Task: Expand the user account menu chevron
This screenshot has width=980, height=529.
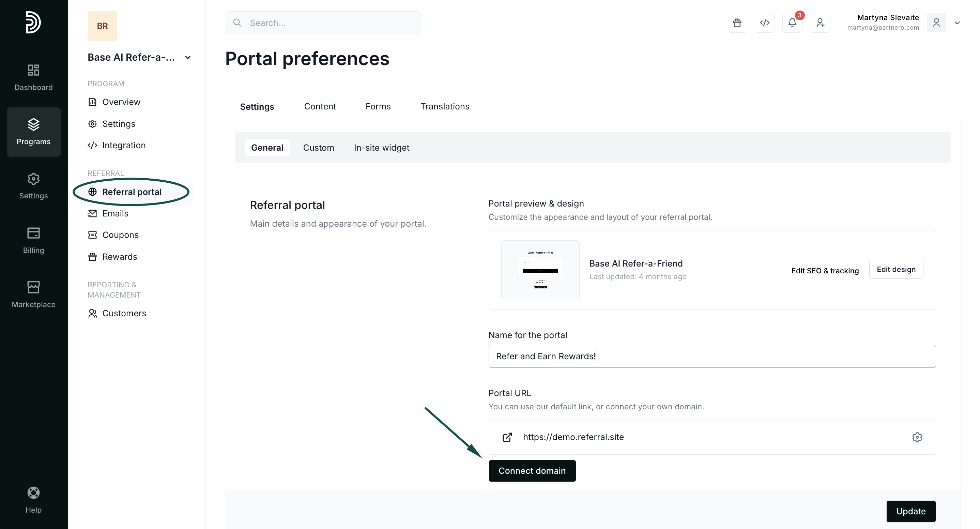Action: [957, 23]
